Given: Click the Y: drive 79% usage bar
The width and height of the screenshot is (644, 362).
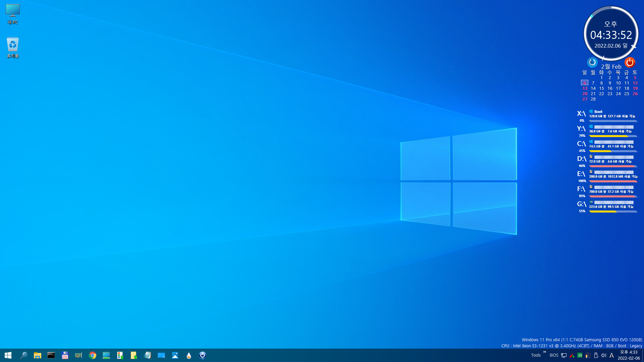Looking at the screenshot, I should [x=613, y=136].
